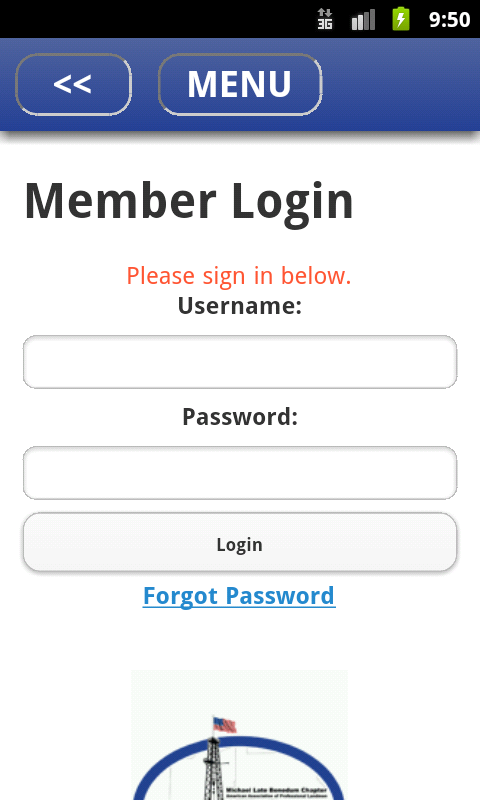
Task: Click the Password: label
Action: pyautogui.click(x=240, y=417)
